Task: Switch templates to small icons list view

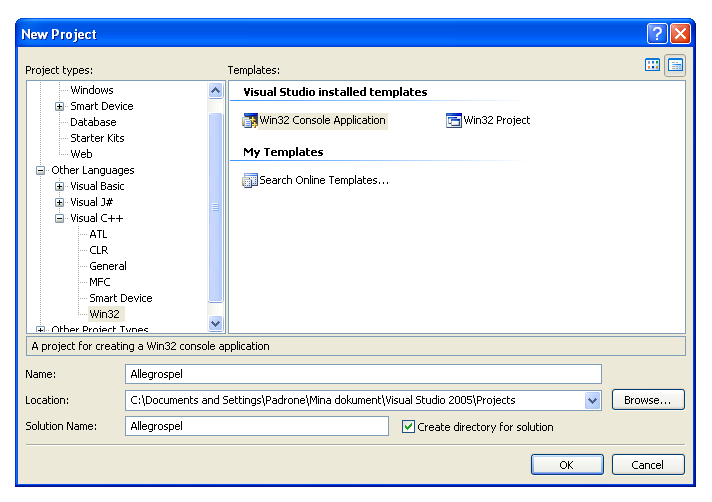Action: 675,65
